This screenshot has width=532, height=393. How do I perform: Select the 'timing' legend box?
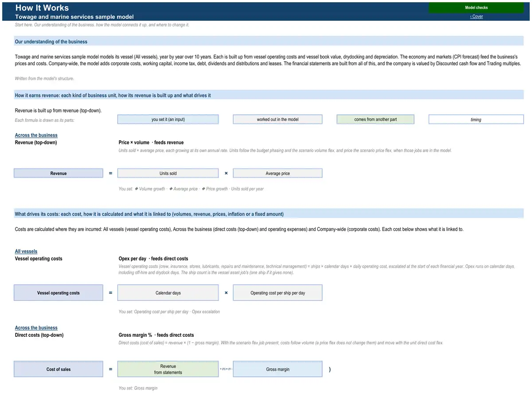476,120
